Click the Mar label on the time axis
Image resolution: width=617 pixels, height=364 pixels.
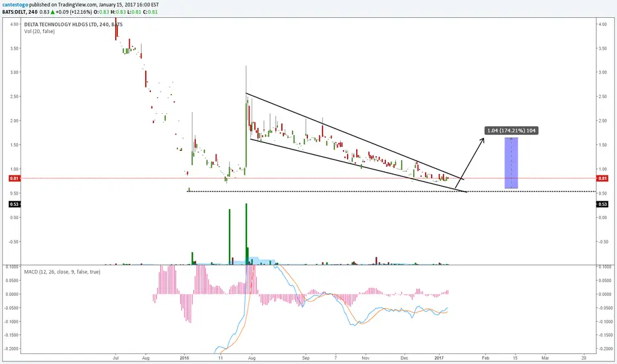coord(545,358)
